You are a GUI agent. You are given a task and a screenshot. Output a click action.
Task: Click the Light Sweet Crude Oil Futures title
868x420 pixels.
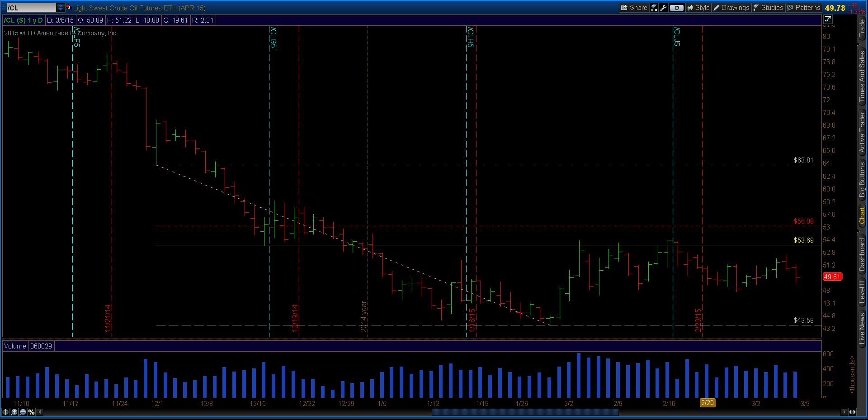(x=139, y=8)
